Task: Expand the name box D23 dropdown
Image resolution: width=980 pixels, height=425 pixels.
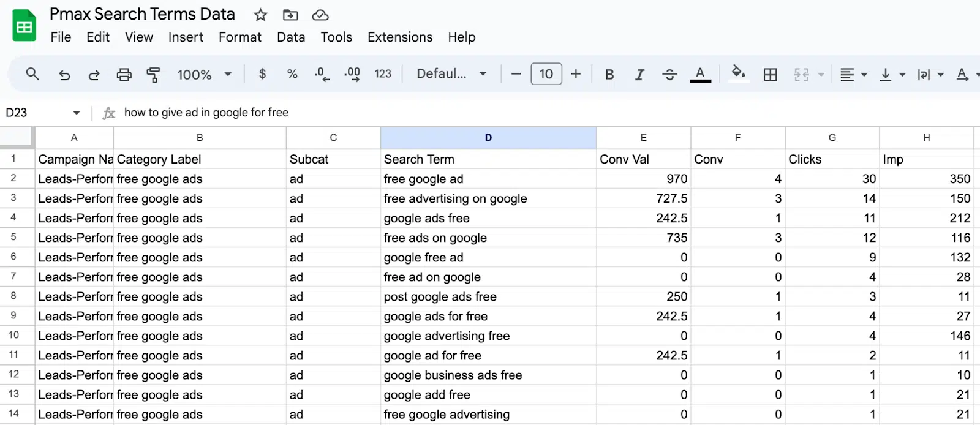Action: (x=76, y=113)
